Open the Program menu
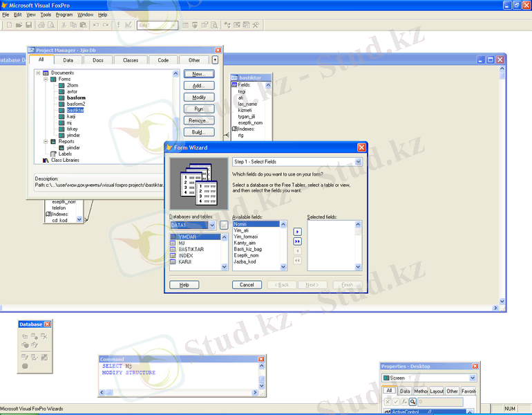The width and height of the screenshot is (532, 415). pyautogui.click(x=64, y=15)
